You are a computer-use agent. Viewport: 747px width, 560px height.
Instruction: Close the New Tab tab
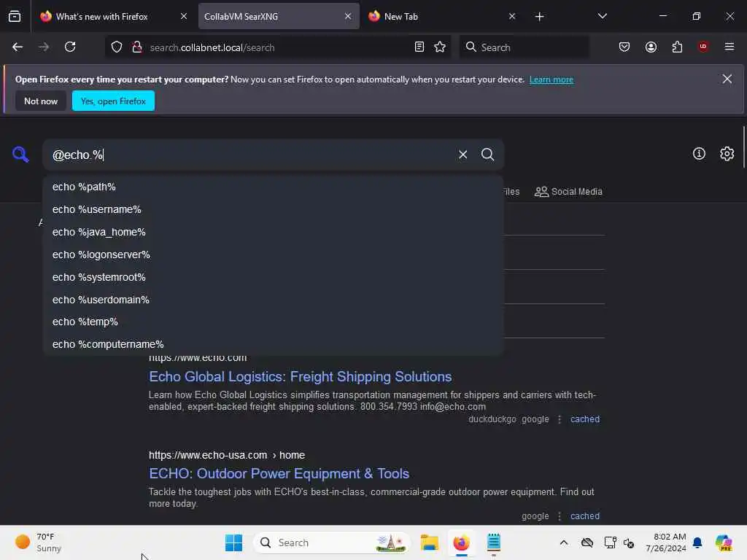(512, 16)
